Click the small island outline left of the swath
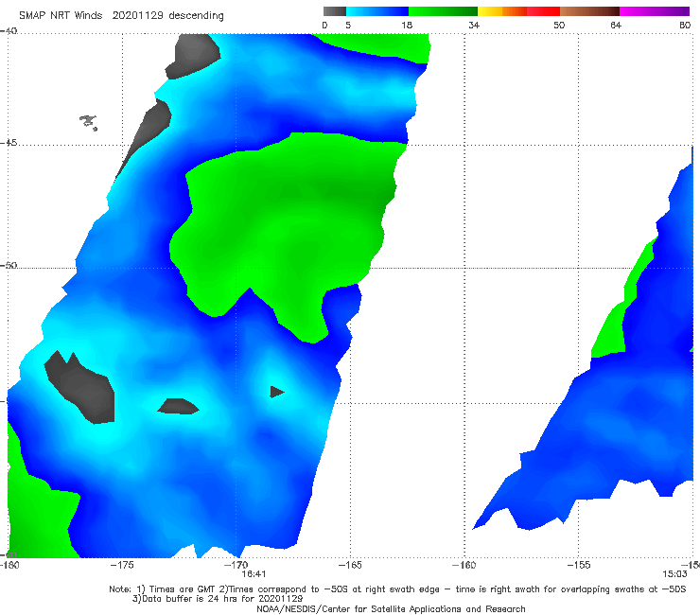 88,122
